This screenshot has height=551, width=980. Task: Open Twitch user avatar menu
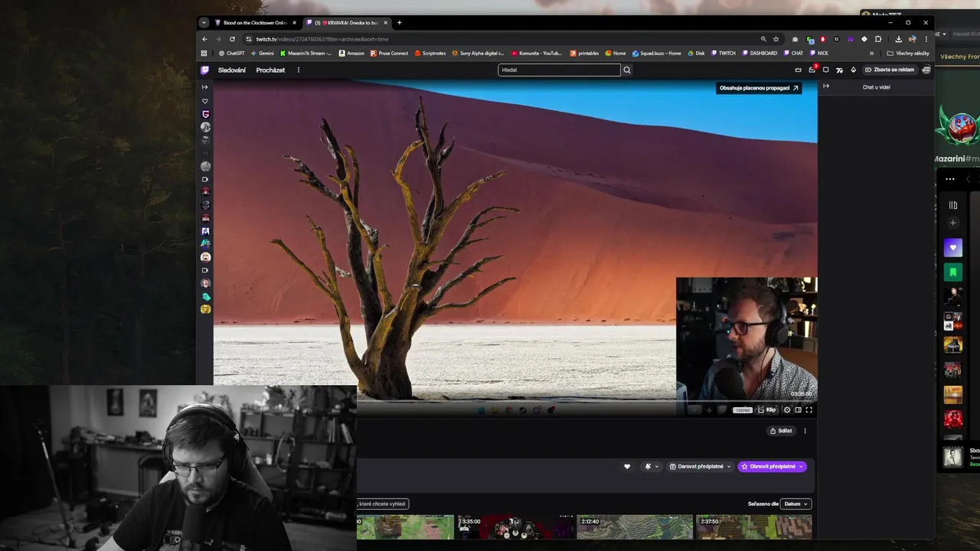tap(926, 70)
